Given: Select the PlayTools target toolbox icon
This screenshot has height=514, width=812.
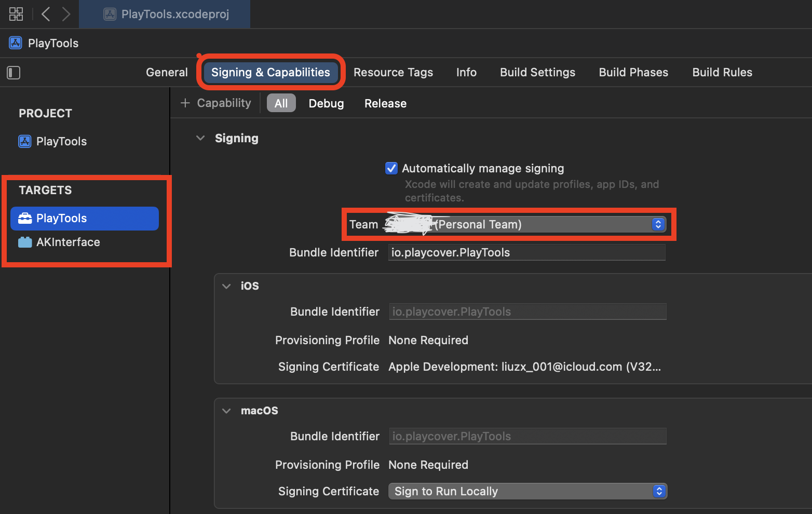Looking at the screenshot, I should [25, 219].
